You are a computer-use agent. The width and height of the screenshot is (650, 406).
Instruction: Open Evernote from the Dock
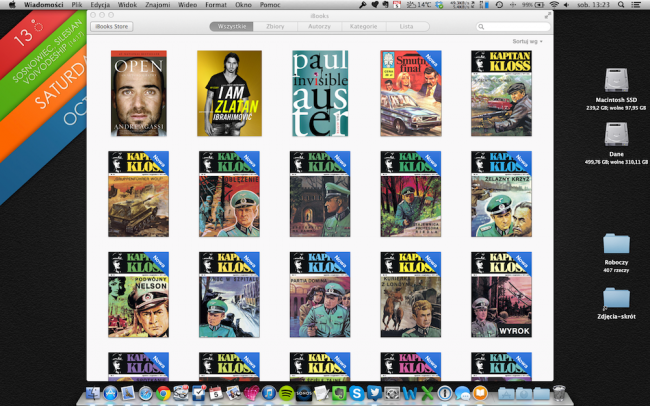[339, 392]
